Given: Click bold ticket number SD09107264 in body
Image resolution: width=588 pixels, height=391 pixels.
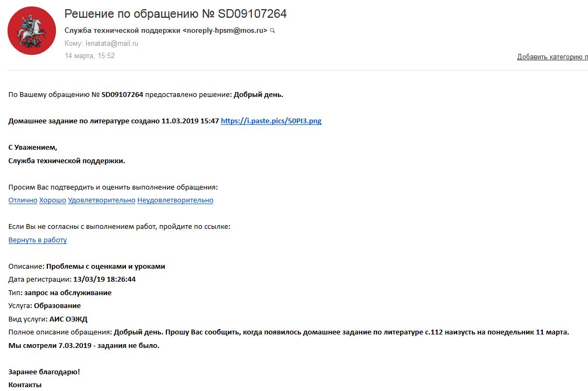Looking at the screenshot, I should click(x=122, y=95).
